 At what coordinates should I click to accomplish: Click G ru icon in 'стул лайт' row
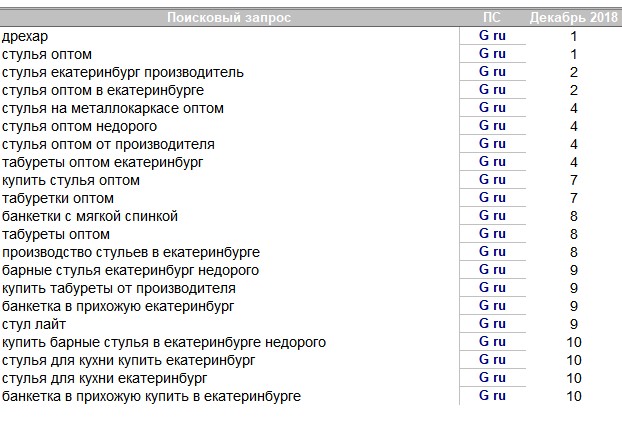(x=492, y=324)
